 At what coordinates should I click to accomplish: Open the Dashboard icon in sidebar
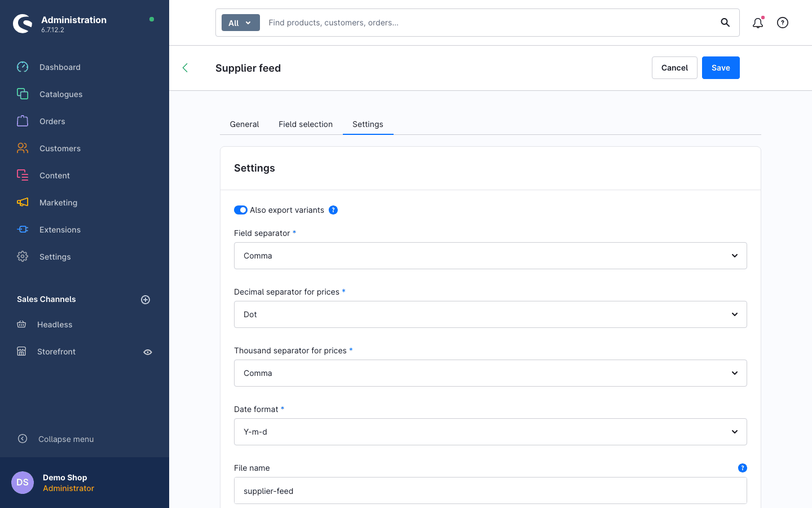click(23, 67)
